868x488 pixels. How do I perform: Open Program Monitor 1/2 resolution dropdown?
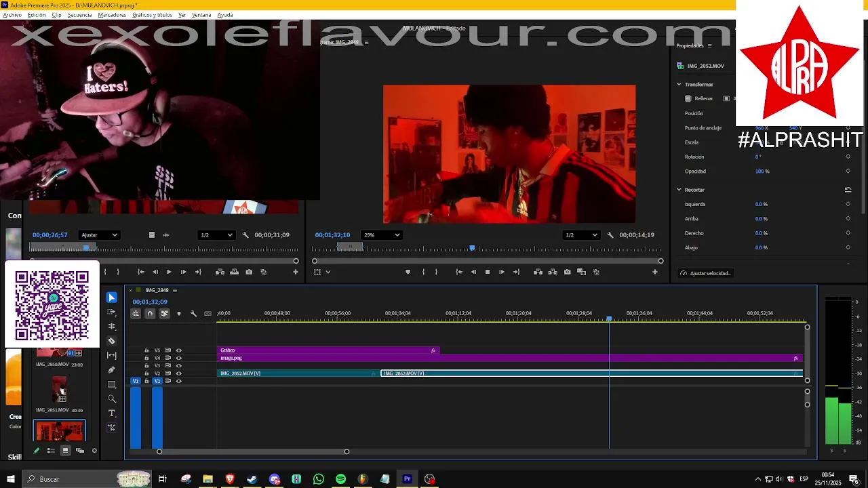[x=581, y=235]
